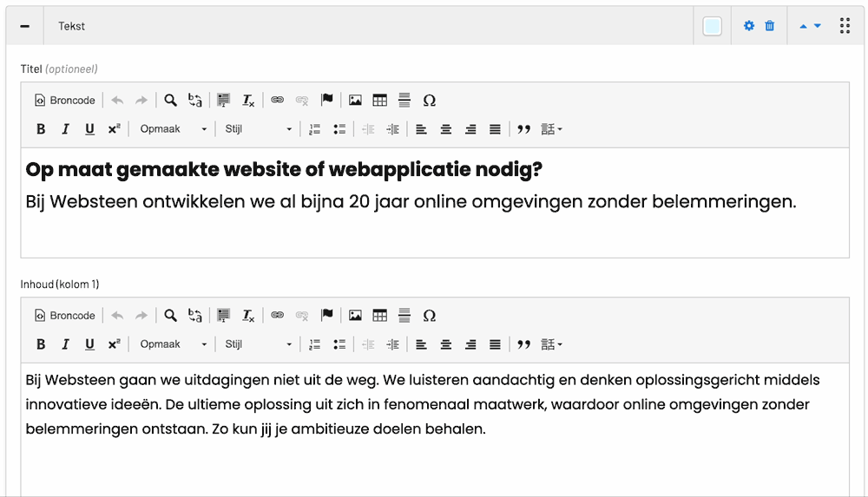
Task: Open Tekst block settings gear
Action: (x=749, y=26)
